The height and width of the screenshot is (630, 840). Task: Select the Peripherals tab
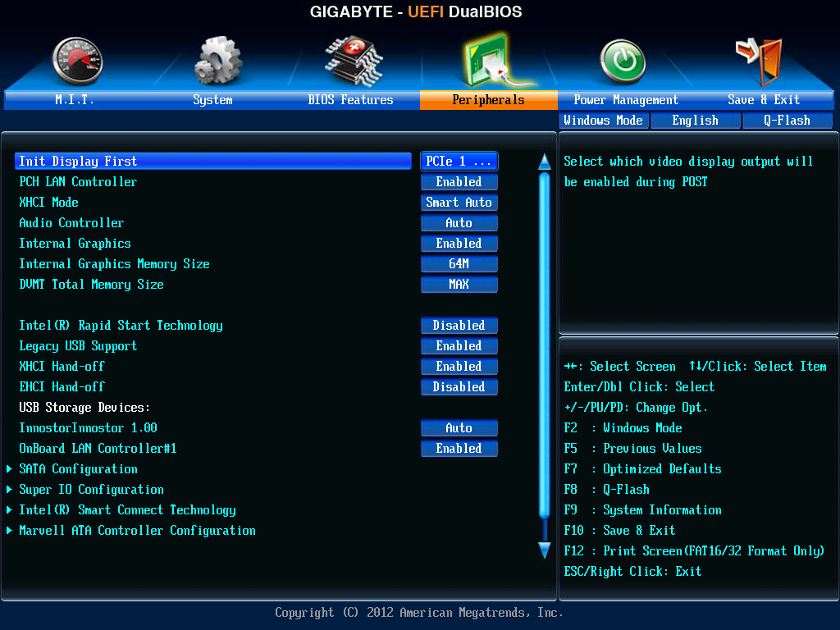tap(489, 99)
